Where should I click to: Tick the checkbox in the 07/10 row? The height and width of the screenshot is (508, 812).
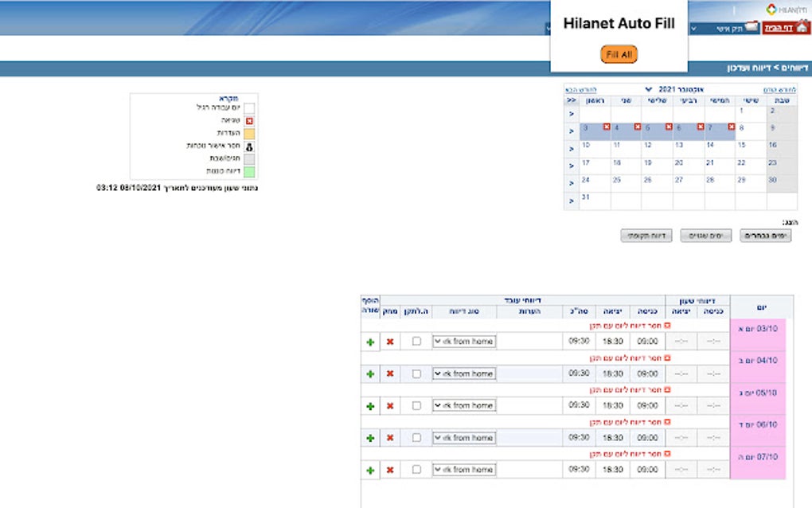[416, 470]
